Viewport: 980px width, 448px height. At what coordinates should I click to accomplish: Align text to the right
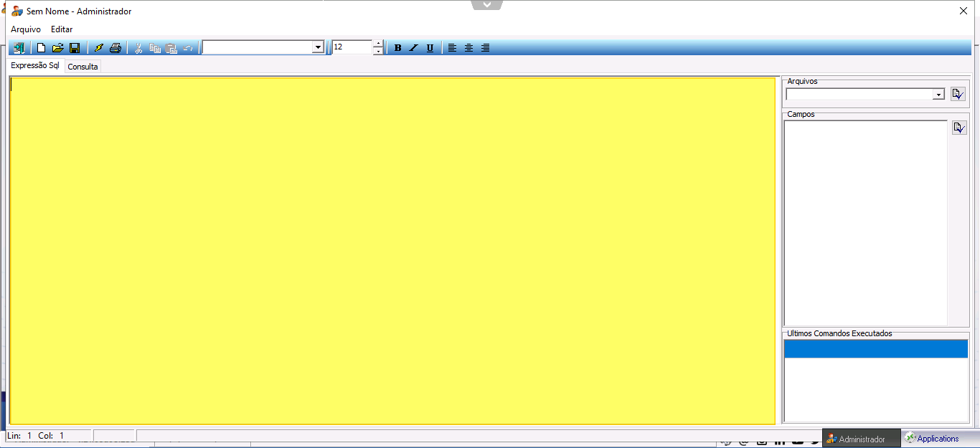point(485,48)
